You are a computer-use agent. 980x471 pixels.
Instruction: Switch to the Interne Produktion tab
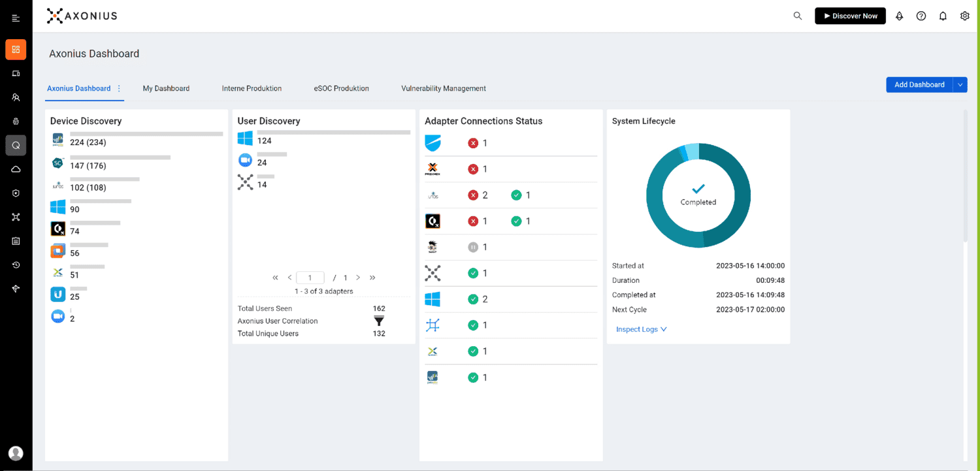point(252,88)
